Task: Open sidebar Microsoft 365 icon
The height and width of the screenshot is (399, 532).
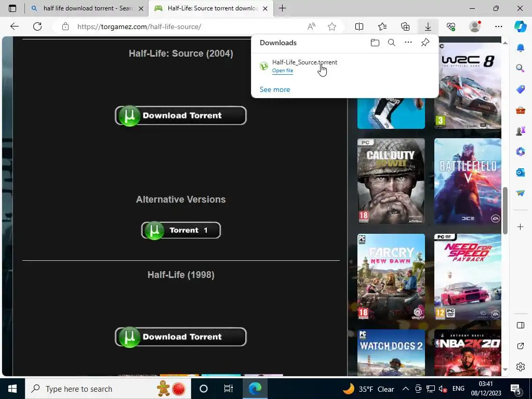Action: coord(520,151)
